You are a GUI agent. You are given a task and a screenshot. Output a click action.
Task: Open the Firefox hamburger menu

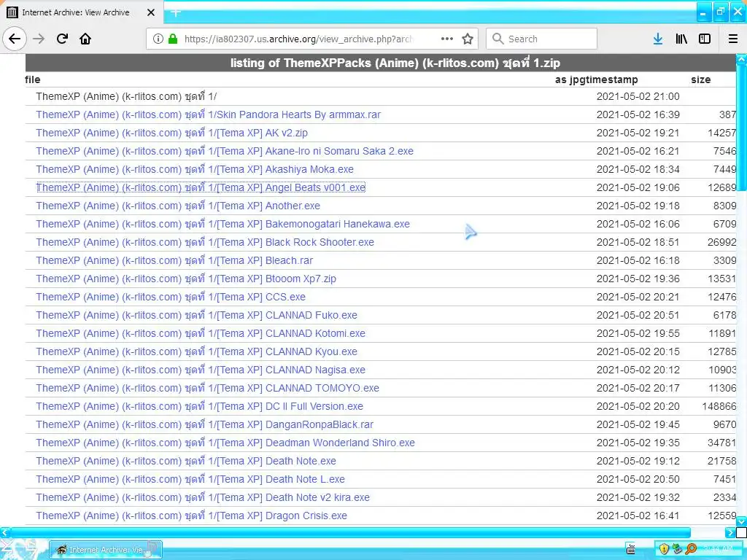(733, 39)
